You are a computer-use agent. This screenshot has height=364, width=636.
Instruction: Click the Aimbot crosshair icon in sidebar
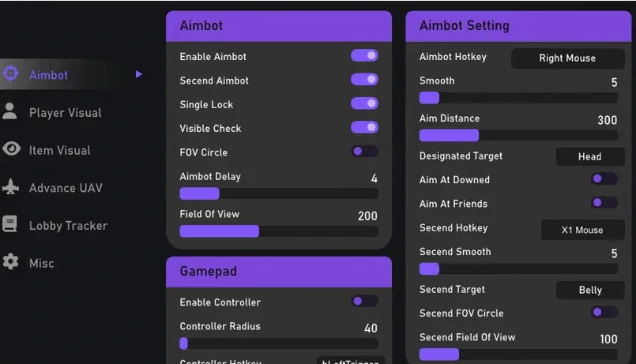11,73
